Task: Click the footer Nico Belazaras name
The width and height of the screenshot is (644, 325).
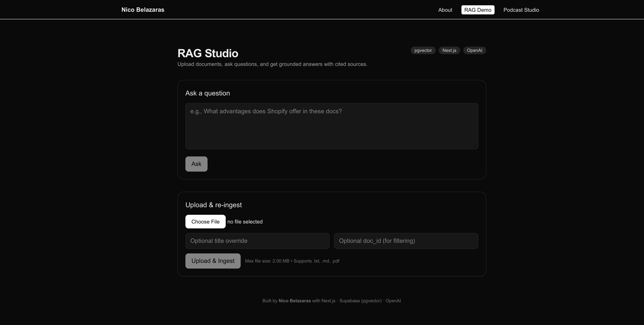Action: pyautogui.click(x=295, y=301)
